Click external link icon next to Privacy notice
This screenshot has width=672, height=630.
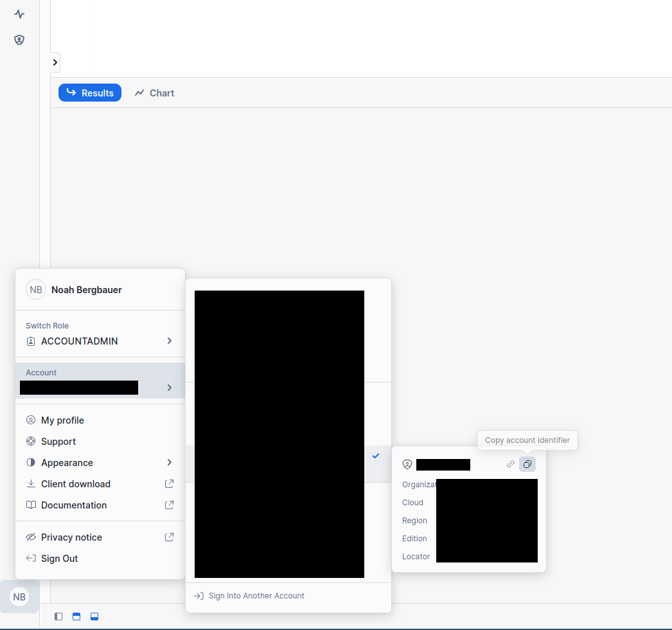point(170,537)
